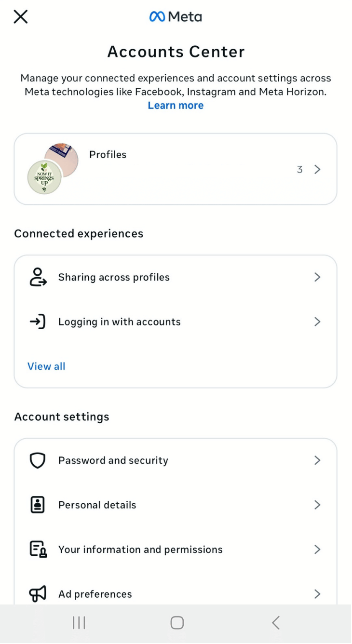The height and width of the screenshot is (644, 352).
Task: Expand Password and security via its chevron
Action: click(317, 460)
